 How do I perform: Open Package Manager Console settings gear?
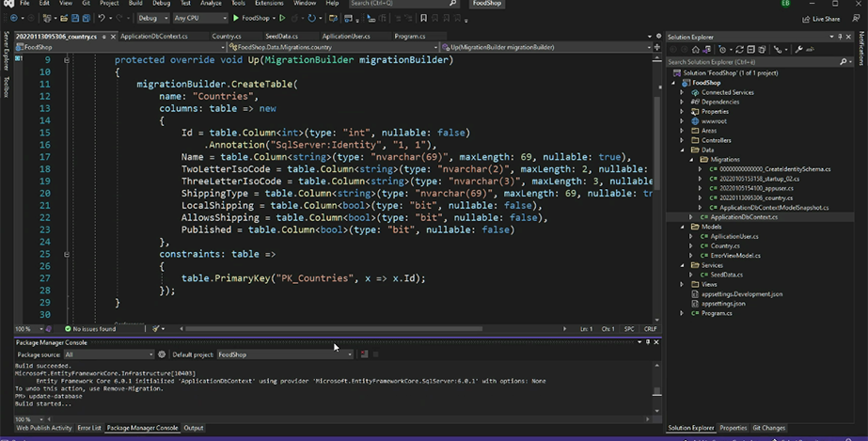pyautogui.click(x=162, y=354)
